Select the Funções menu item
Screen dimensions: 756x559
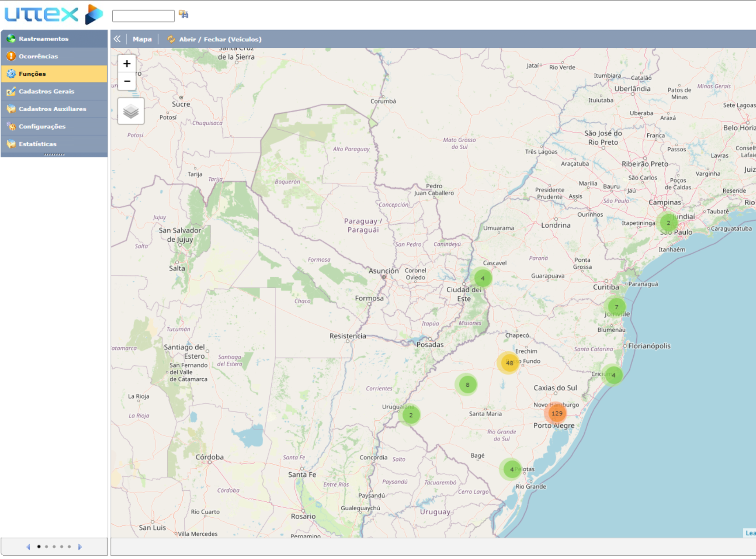tap(54, 74)
